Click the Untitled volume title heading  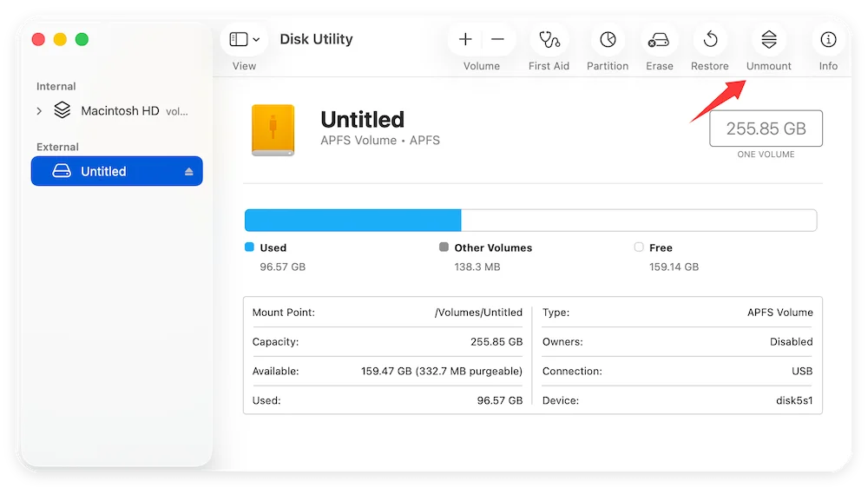(363, 119)
